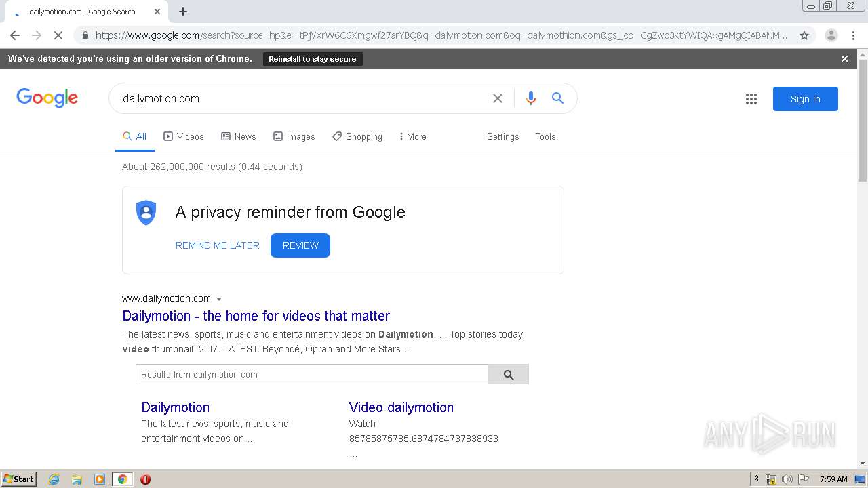Click REMIND ME LATER in the privacy reminder

point(218,245)
